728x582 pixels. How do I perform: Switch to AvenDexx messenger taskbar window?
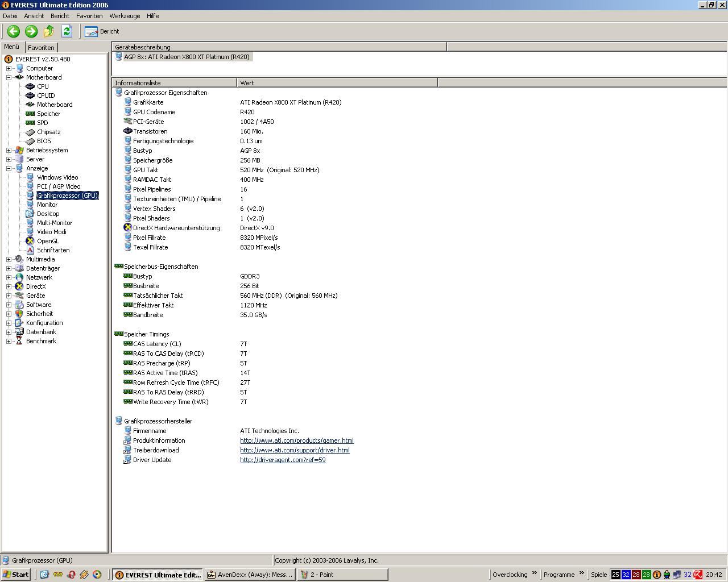(250, 575)
